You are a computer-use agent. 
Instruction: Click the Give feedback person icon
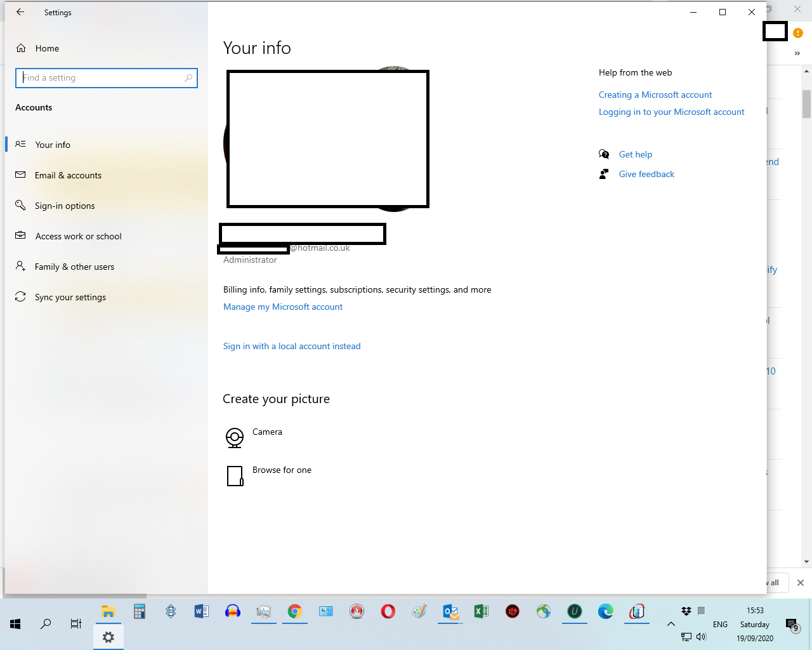604,174
